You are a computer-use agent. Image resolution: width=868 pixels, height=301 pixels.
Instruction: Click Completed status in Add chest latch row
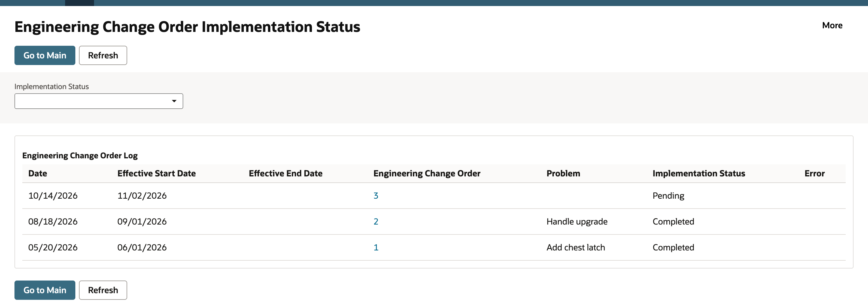point(673,247)
